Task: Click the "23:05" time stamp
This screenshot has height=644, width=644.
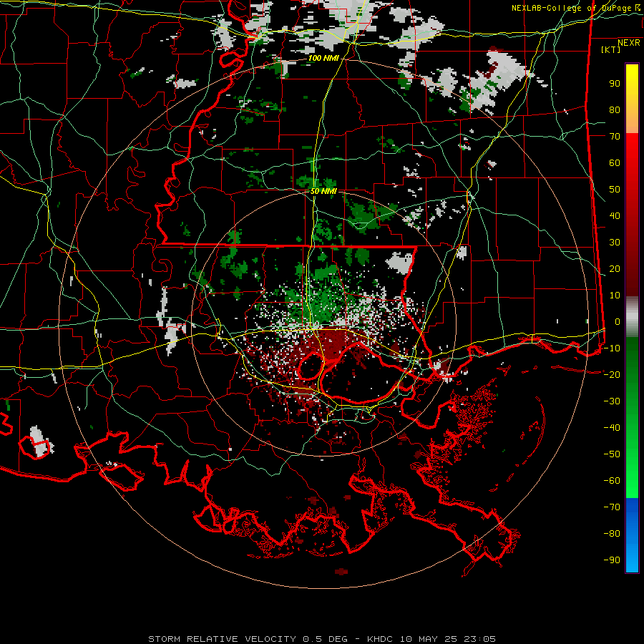Action: (x=479, y=639)
